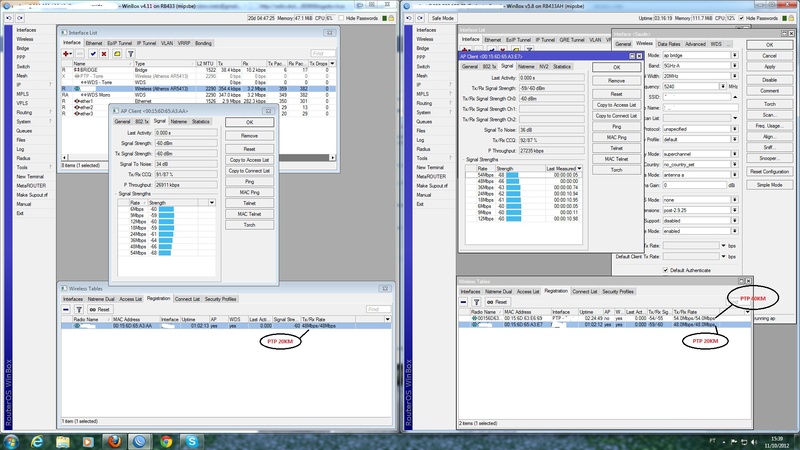This screenshot has height=450, width=800.
Task: Click the Filter funnel icon in left Wireless Tables
Action: tap(79, 309)
